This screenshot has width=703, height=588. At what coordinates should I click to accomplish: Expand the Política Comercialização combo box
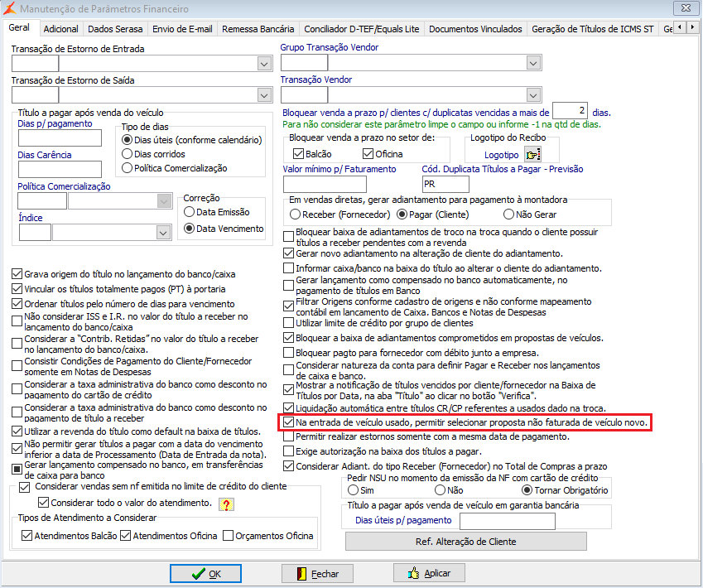(165, 201)
